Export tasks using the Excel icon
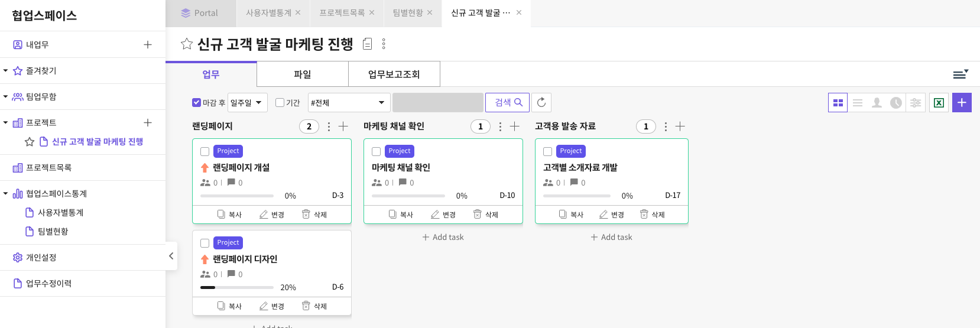The height and width of the screenshot is (328, 980). click(x=939, y=103)
